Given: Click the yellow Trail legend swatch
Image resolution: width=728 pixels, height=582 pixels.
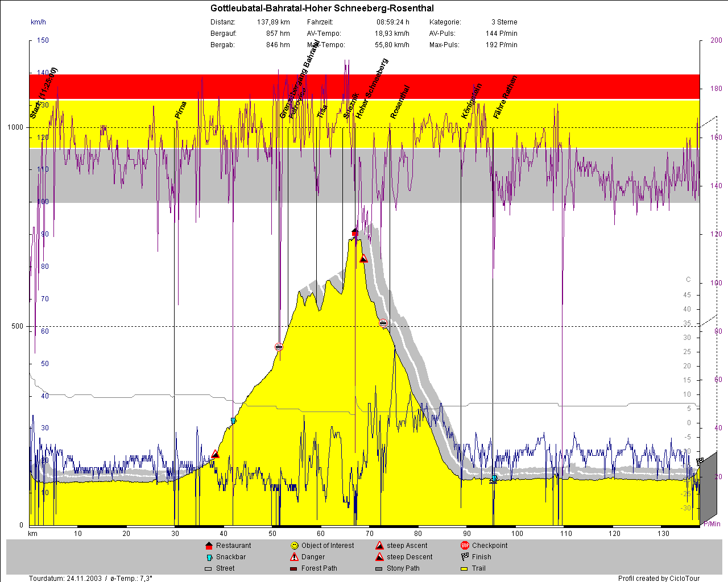Looking at the screenshot, I should pyautogui.click(x=464, y=568).
